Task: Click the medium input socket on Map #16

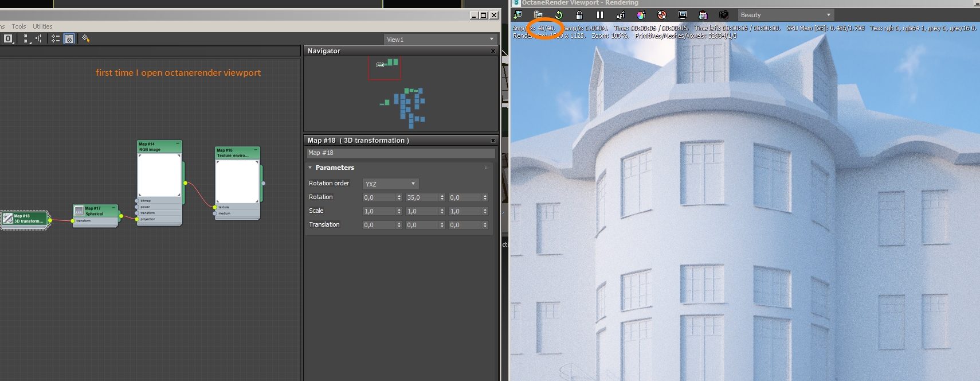Action: point(215,213)
